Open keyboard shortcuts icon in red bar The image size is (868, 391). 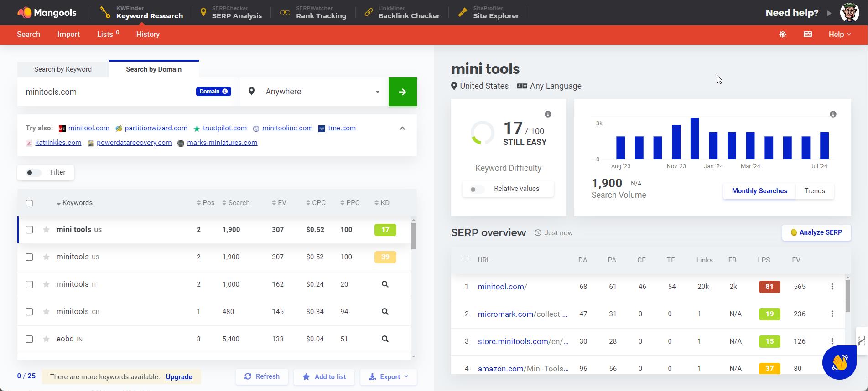pyautogui.click(x=807, y=34)
